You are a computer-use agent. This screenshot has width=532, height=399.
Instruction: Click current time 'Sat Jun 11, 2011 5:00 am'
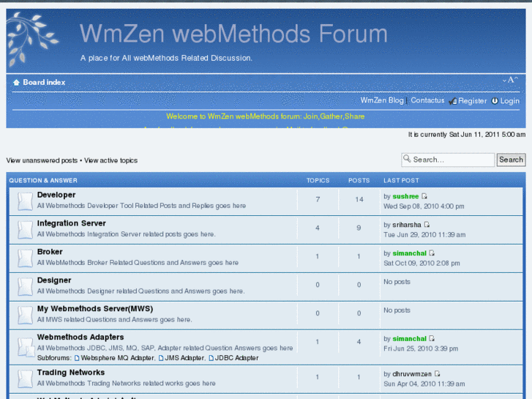tap(487, 135)
